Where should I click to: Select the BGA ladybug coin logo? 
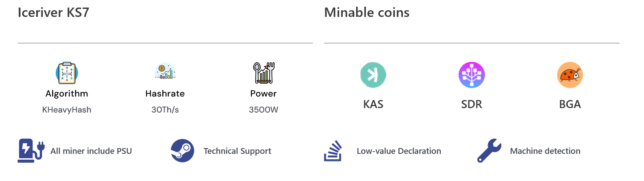tap(570, 75)
